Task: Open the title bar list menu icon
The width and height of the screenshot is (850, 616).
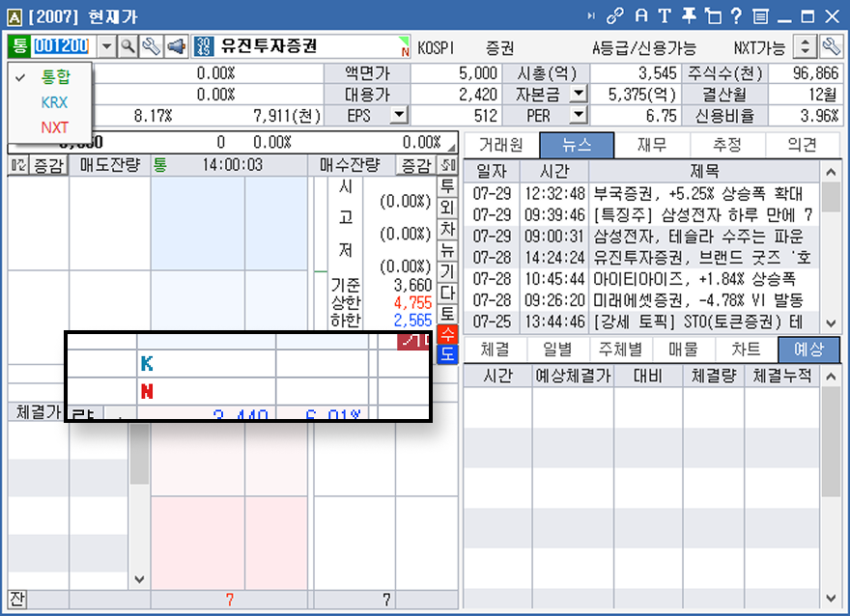Action: (760, 16)
